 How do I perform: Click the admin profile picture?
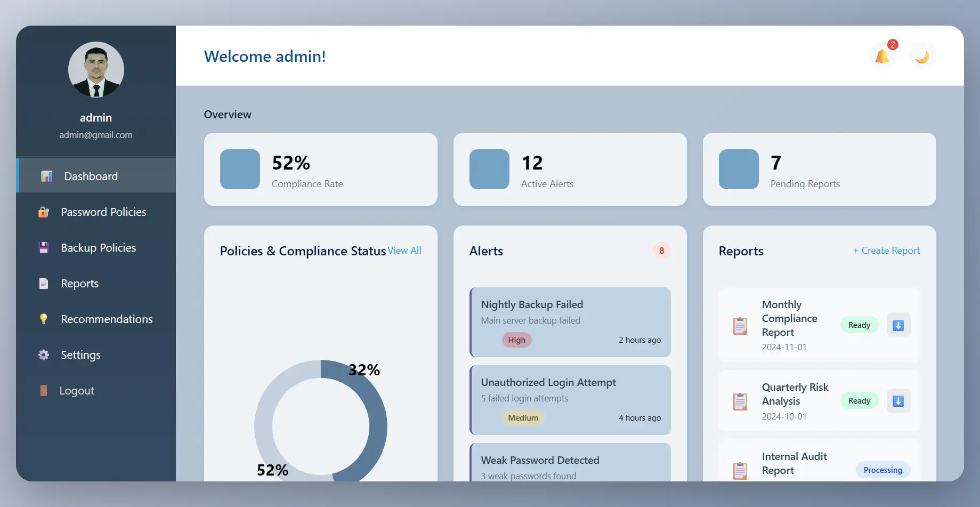[96, 70]
